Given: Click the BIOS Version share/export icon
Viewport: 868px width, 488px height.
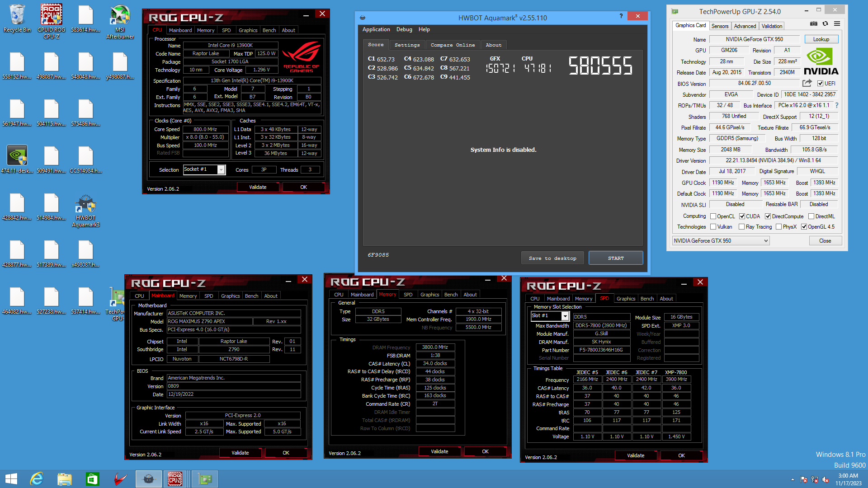Looking at the screenshot, I should pos(807,83).
